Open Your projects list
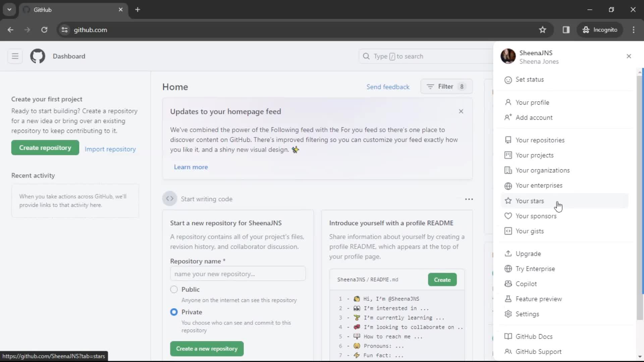 pos(535,155)
